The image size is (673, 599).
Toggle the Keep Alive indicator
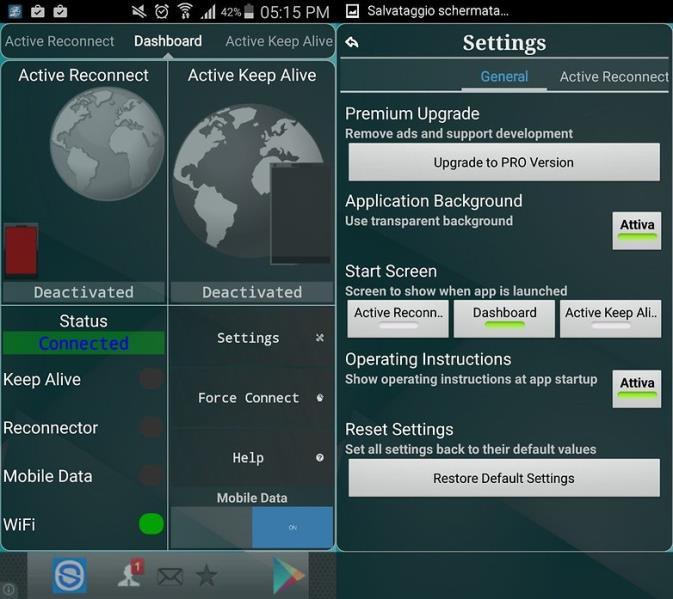pos(151,379)
